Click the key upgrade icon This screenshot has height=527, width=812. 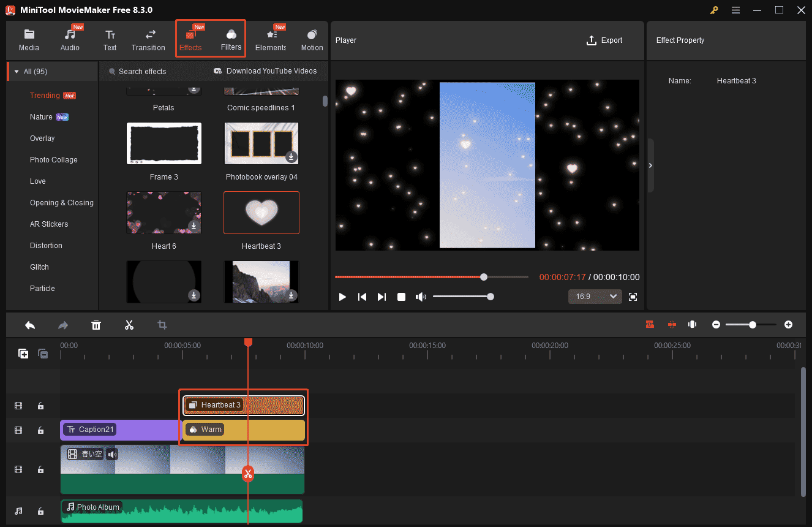[x=714, y=10]
